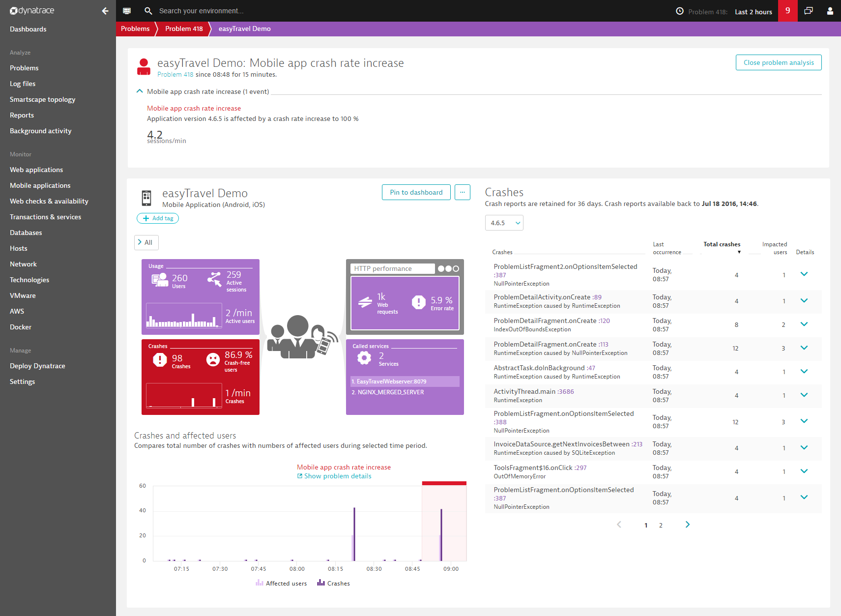The width and height of the screenshot is (841, 616).
Task: Click the Error rate exclamation icon
Action: coord(419,302)
